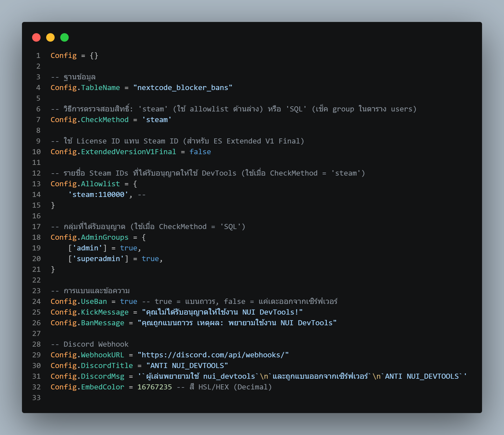
Task: Click the closing brace on line 21
Action: [x=53, y=269]
